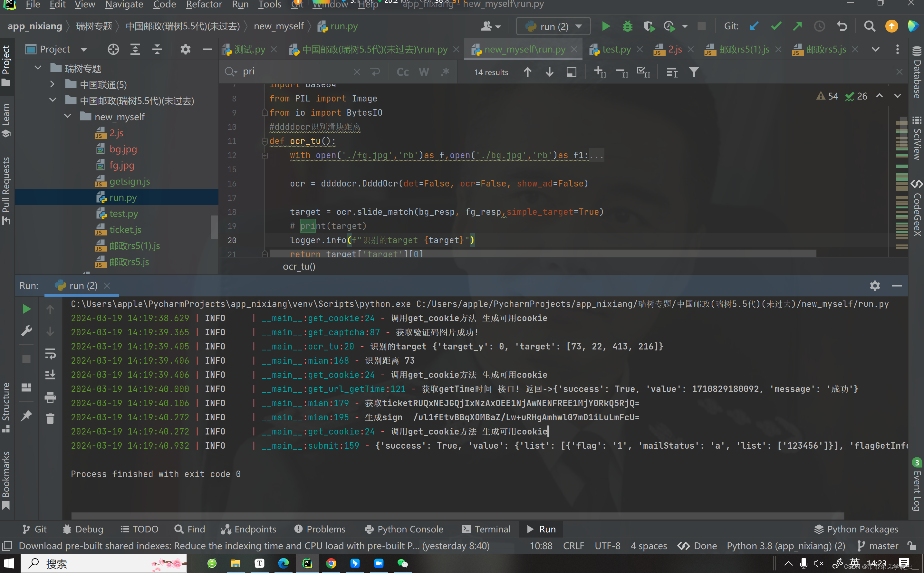The image size is (924, 573).
Task: Click the soft-wrap icon in Run panel
Action: [x=50, y=354]
